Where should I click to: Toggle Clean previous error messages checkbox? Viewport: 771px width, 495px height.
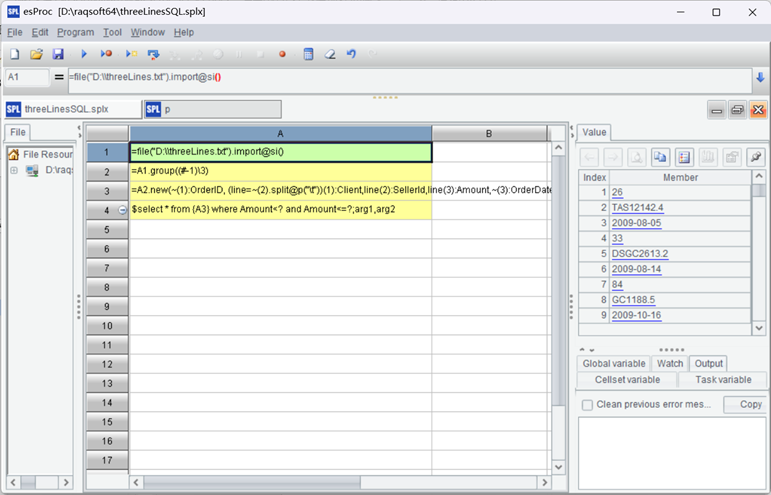coord(588,405)
